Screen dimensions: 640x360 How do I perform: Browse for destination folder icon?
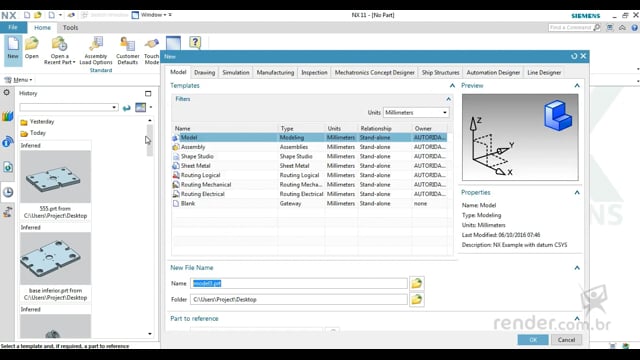[x=416, y=300]
